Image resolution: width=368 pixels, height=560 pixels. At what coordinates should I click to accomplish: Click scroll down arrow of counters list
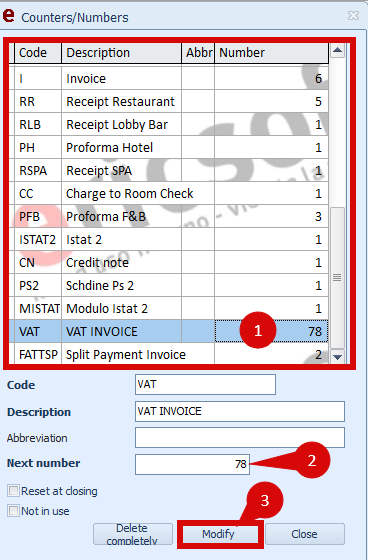(337, 356)
